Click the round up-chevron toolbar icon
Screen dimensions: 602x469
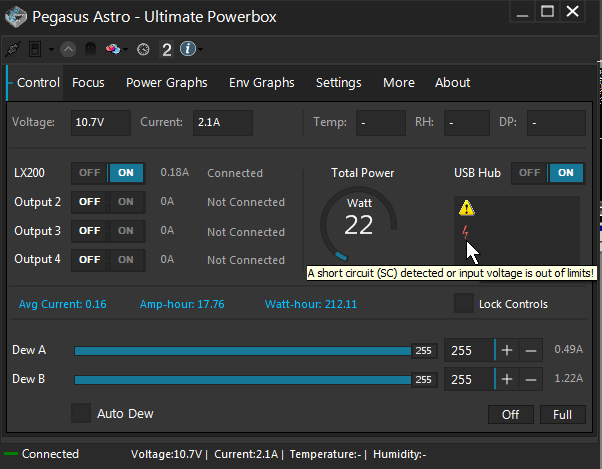coord(68,49)
